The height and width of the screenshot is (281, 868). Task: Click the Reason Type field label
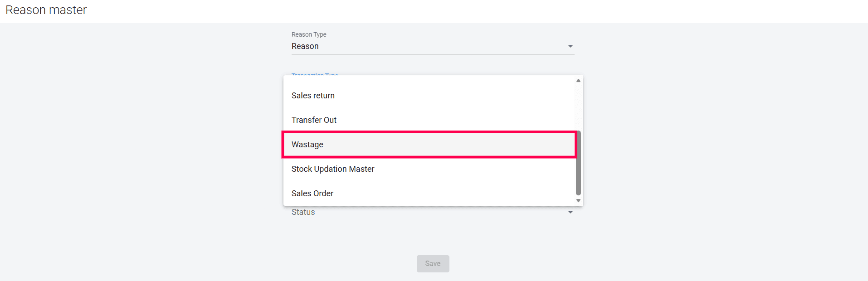pos(309,34)
